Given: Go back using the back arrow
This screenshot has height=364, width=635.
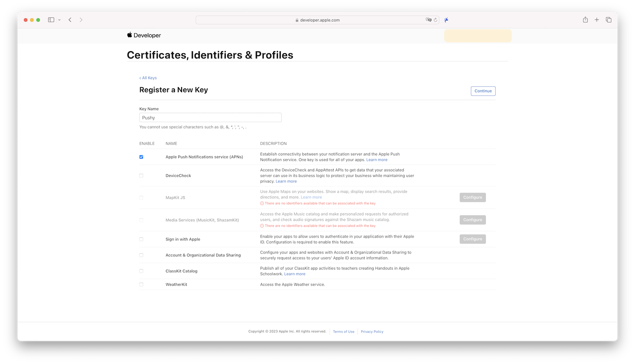Looking at the screenshot, I should point(70,20).
